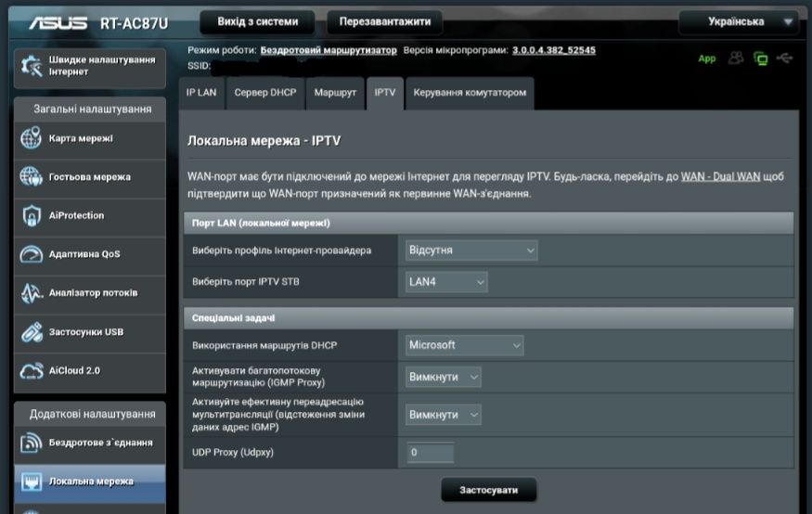Open AiCloud 2.0 menu item
812x514 pixels.
click(90, 371)
